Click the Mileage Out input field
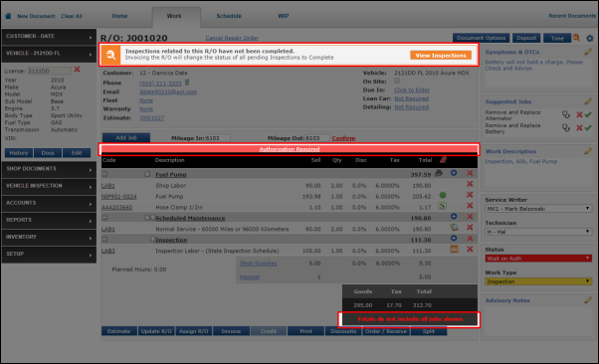The image size is (599, 364). [317, 138]
